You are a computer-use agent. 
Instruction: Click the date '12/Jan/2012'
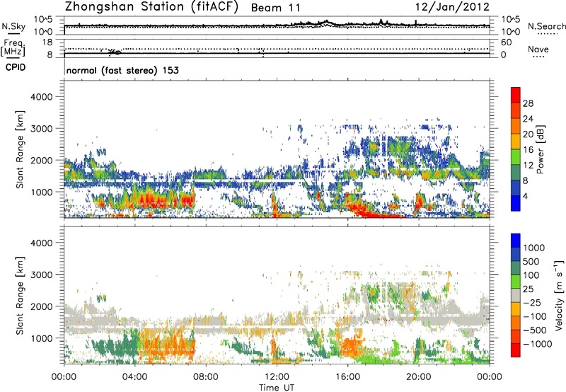tap(452, 7)
